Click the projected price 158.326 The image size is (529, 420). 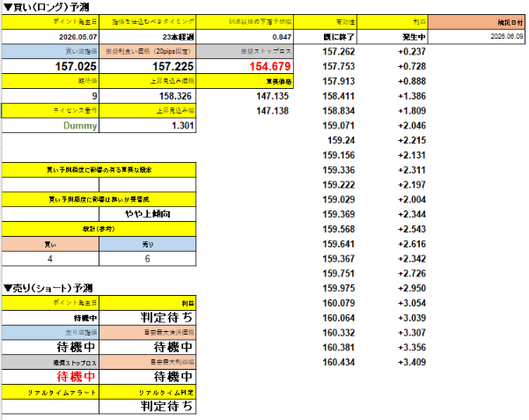pos(147,96)
